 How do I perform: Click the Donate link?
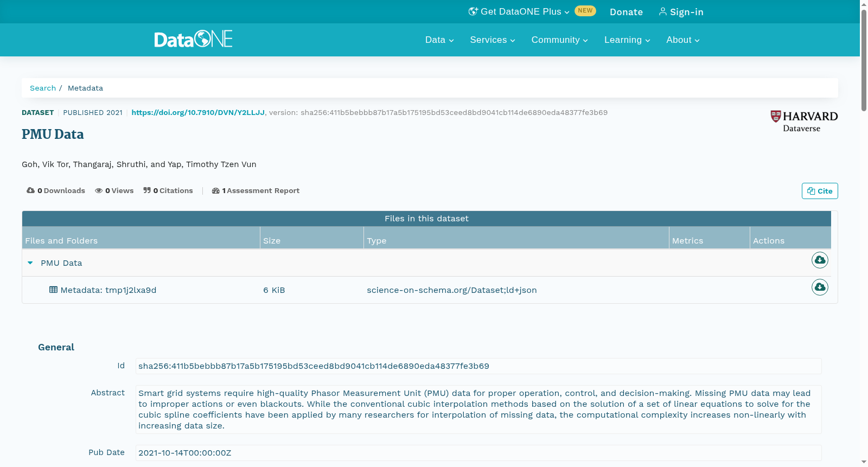pyautogui.click(x=626, y=12)
